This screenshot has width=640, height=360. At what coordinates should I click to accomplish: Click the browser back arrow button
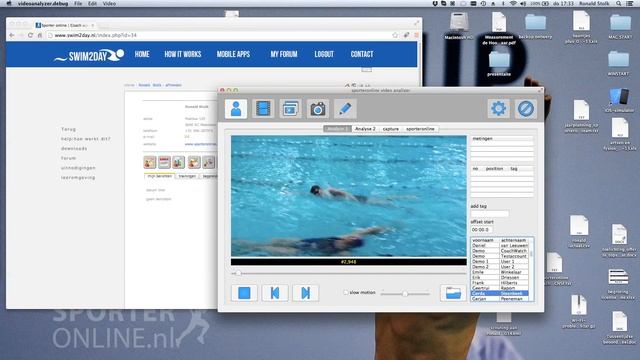click(x=12, y=36)
